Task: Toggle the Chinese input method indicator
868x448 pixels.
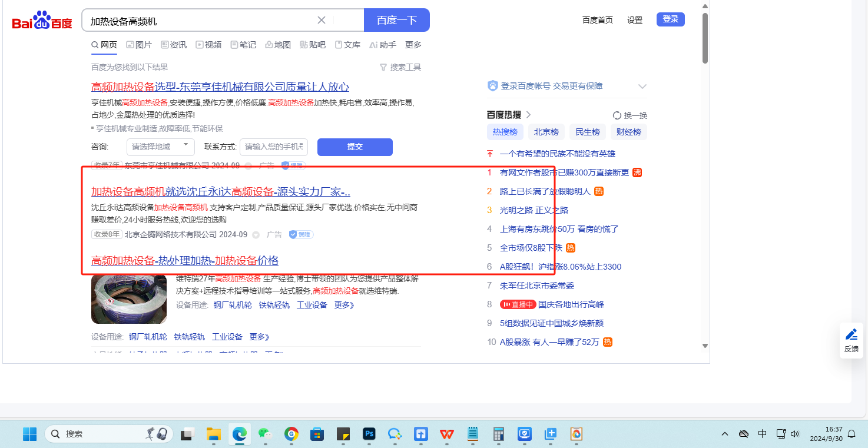Action: coord(762,434)
